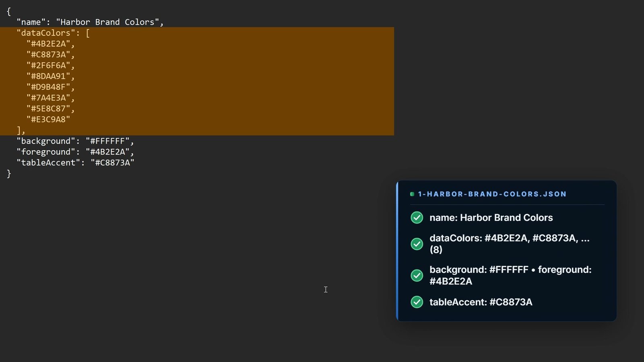The image size is (644, 362).
Task: Click "#4B2E2A" in the dataColors array
Action: [48, 44]
